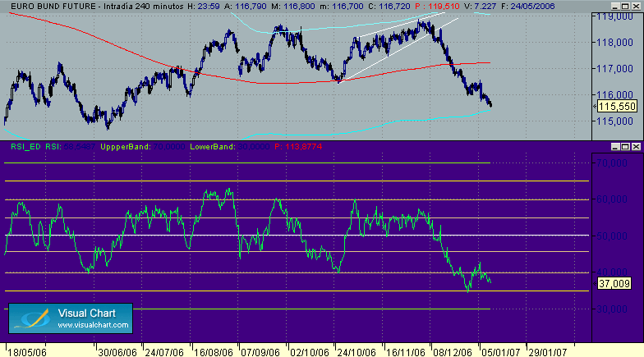Click the red P: 113,8774 value
The height and width of the screenshot is (357, 644).
click(x=298, y=146)
